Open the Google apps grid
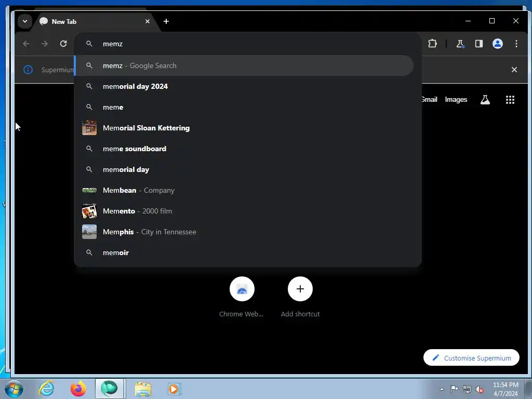This screenshot has height=399, width=532. (x=510, y=99)
